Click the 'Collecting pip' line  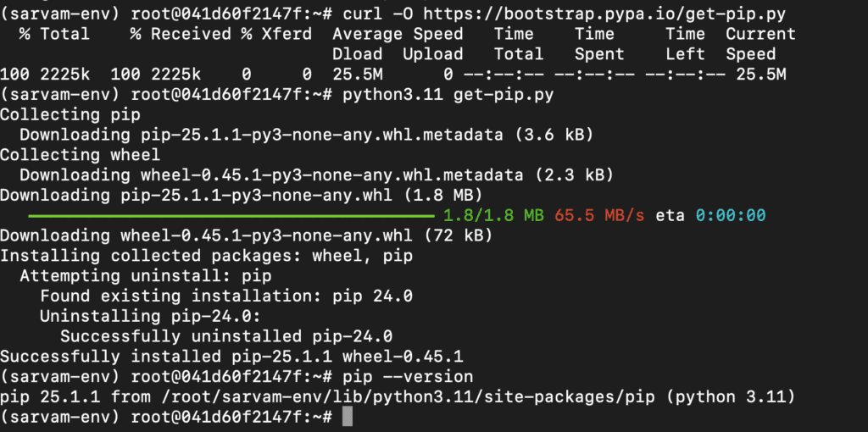click(70, 114)
